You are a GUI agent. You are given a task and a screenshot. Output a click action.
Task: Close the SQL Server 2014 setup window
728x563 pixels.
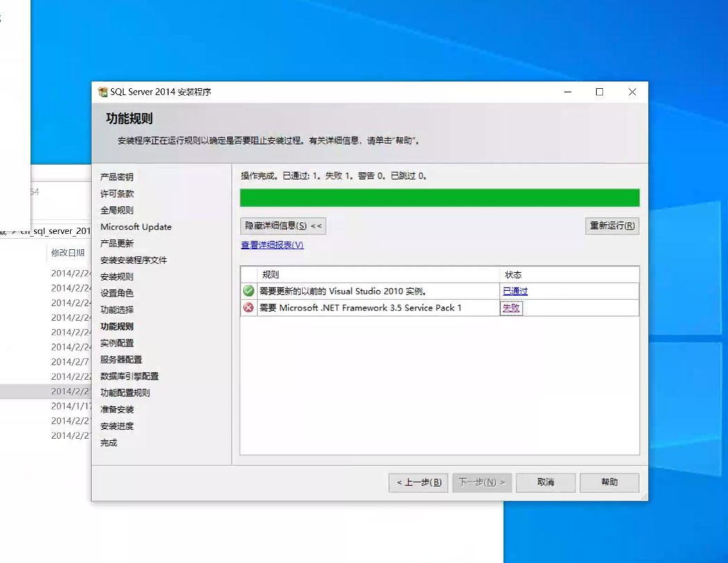coord(632,92)
